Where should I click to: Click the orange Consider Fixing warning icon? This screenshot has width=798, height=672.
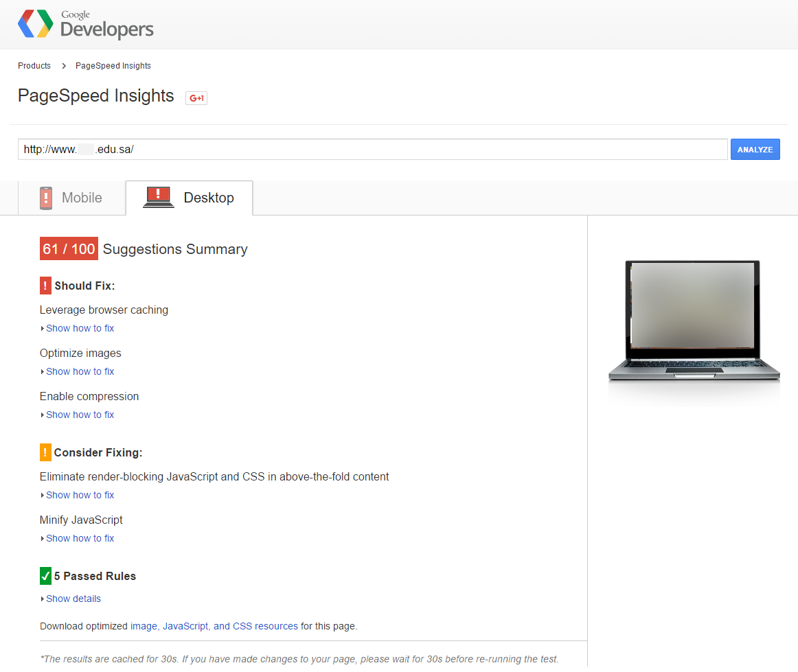click(45, 452)
